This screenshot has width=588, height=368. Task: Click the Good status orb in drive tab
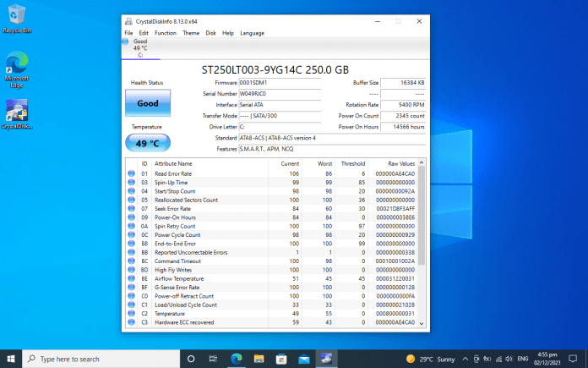tap(127, 41)
